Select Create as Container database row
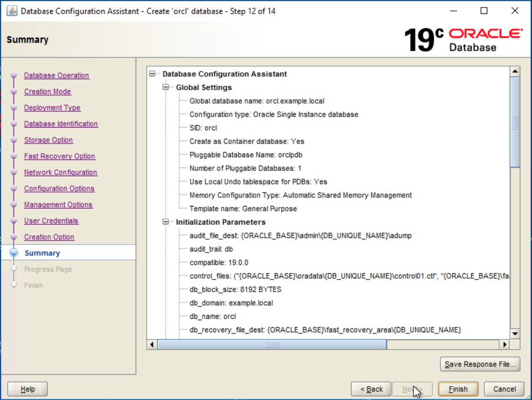532x400 pixels. tap(247, 141)
